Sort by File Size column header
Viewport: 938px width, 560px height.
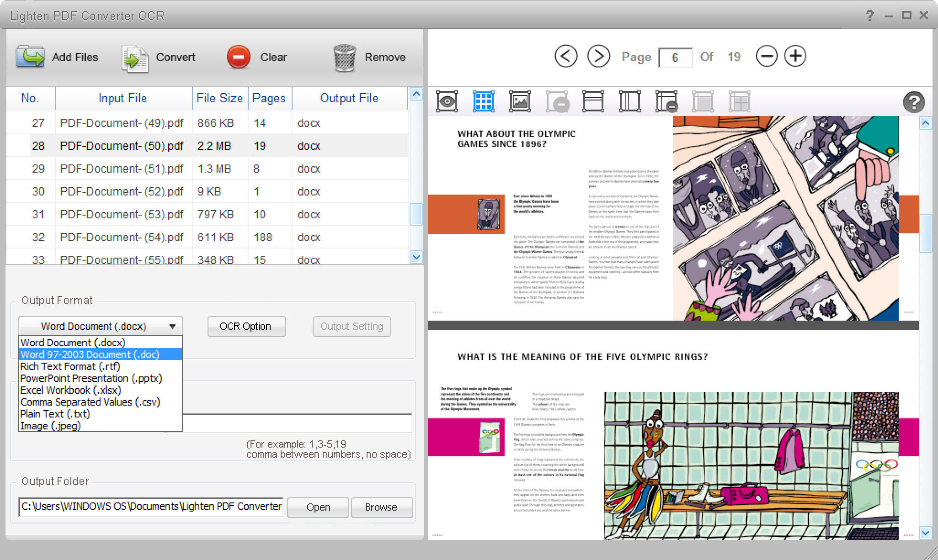pos(220,98)
